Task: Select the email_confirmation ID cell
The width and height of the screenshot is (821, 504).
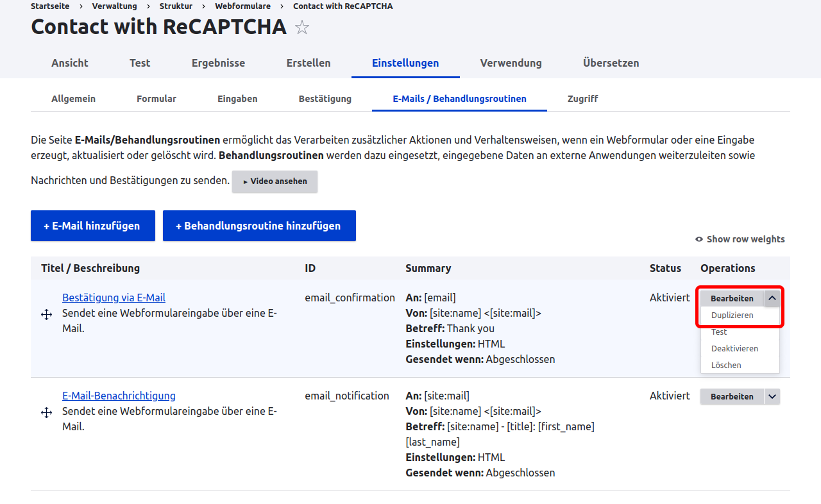Action: coord(350,298)
